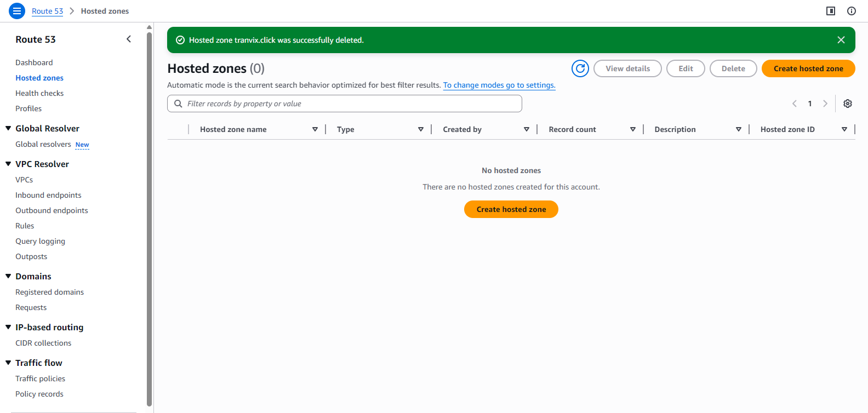868x413 pixels.
Task: Click the Route 53 sidebar title
Action: [36, 39]
